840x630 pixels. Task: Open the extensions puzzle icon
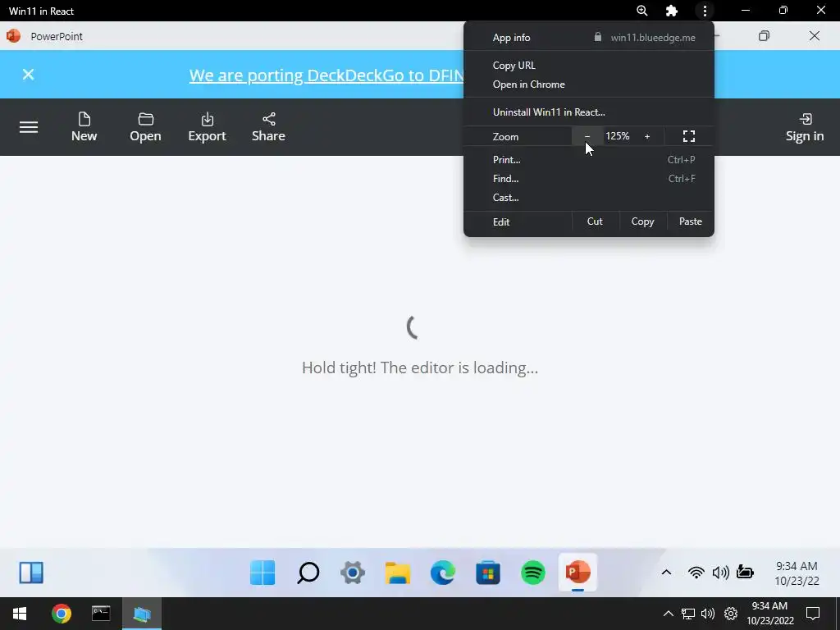pos(671,11)
